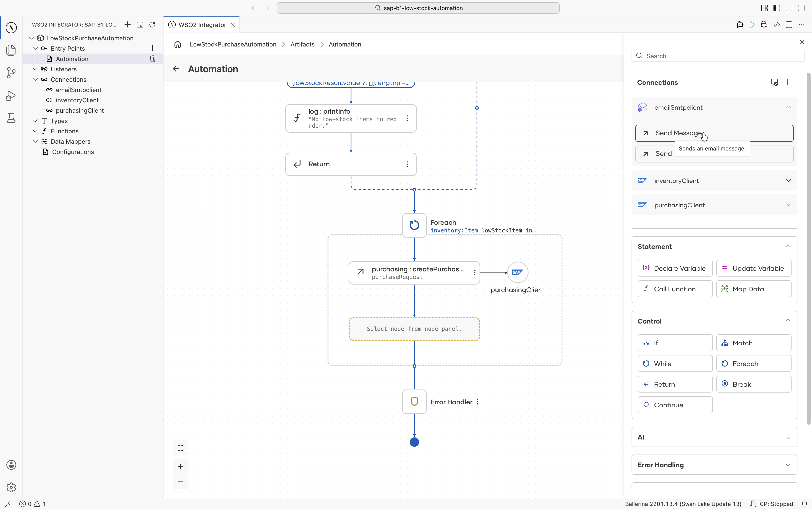Collapse the Listeners tree node
812x509 pixels.
tap(35, 69)
